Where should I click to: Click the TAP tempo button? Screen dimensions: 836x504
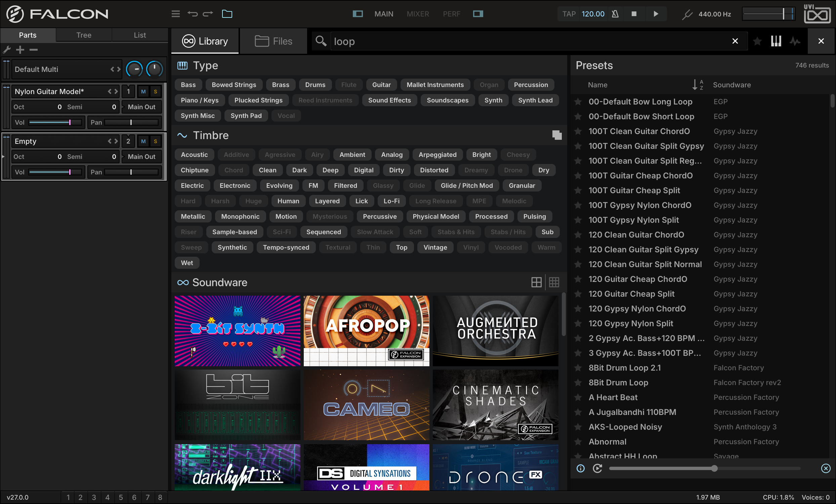(569, 14)
